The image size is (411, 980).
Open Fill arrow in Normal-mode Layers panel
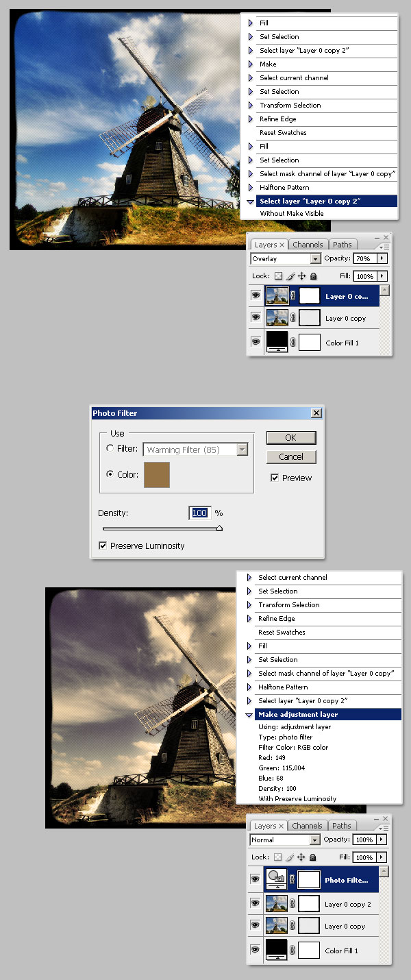click(x=382, y=857)
